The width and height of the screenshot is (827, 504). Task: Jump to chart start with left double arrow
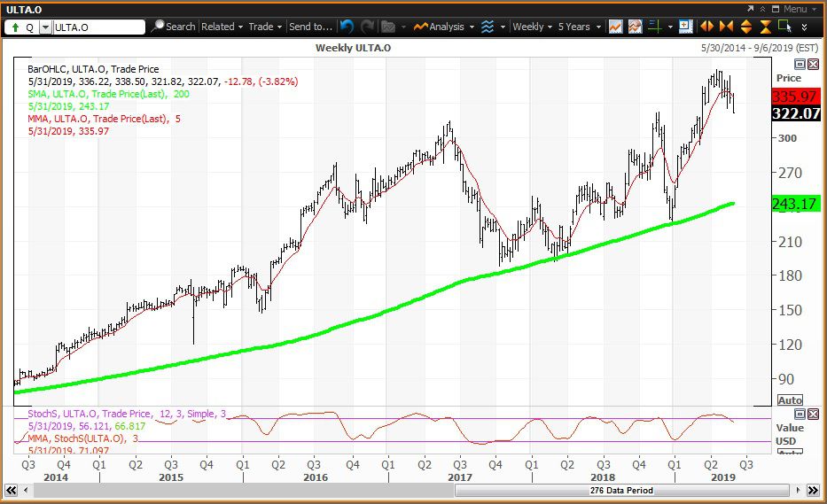pos(11,491)
